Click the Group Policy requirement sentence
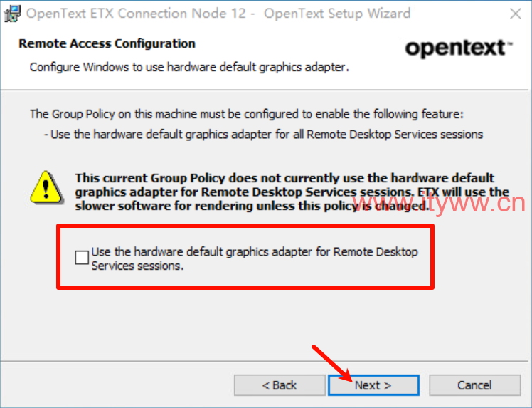This screenshot has width=532, height=408. point(246,114)
